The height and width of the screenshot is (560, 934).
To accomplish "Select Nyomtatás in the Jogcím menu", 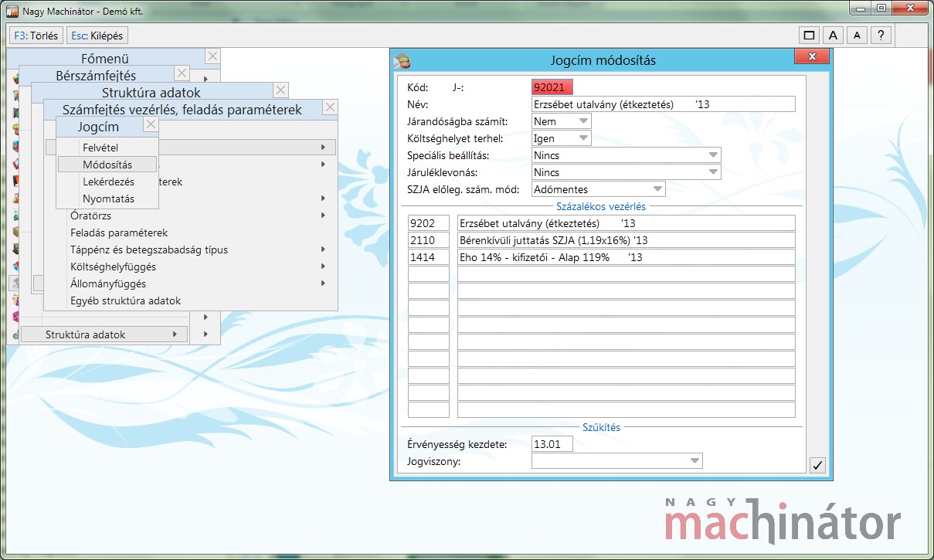I will point(107,199).
